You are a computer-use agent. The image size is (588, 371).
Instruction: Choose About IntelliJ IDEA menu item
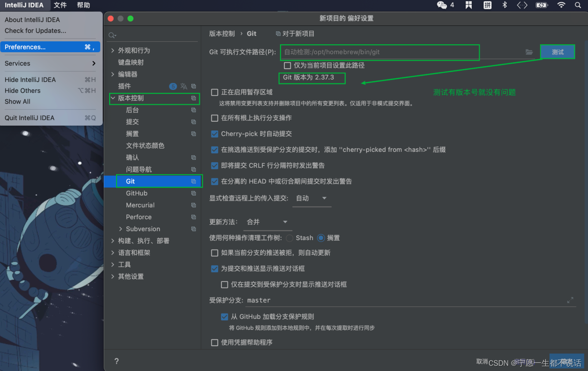point(50,20)
